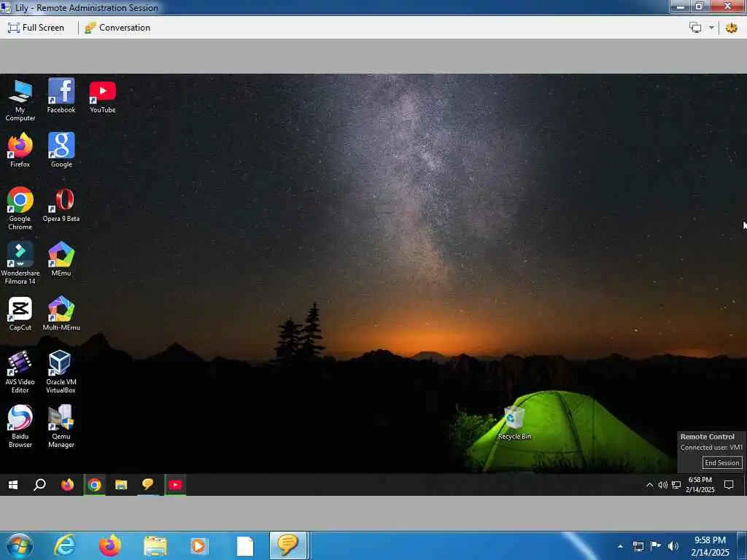
Task: Click the remote clock showing 6:58 PM
Action: tap(700, 485)
